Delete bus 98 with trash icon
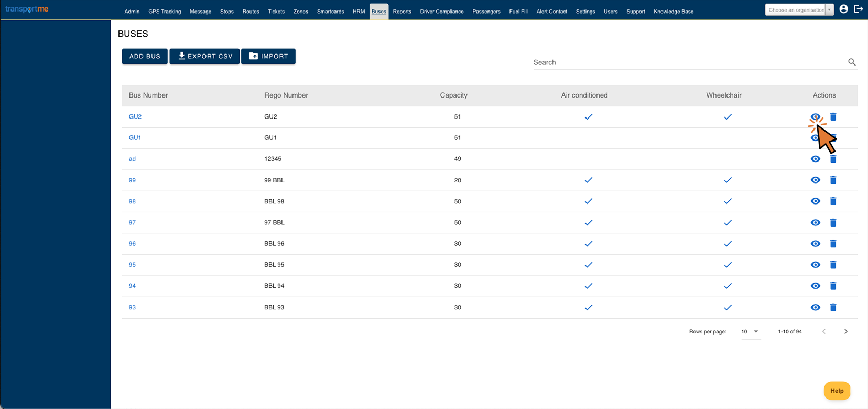868x409 pixels. pos(833,201)
